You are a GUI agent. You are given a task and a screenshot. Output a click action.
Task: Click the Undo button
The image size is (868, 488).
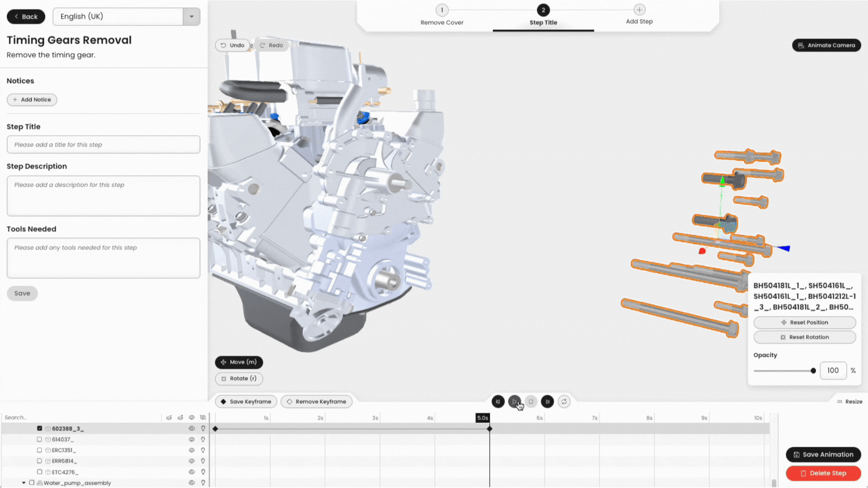tap(233, 45)
